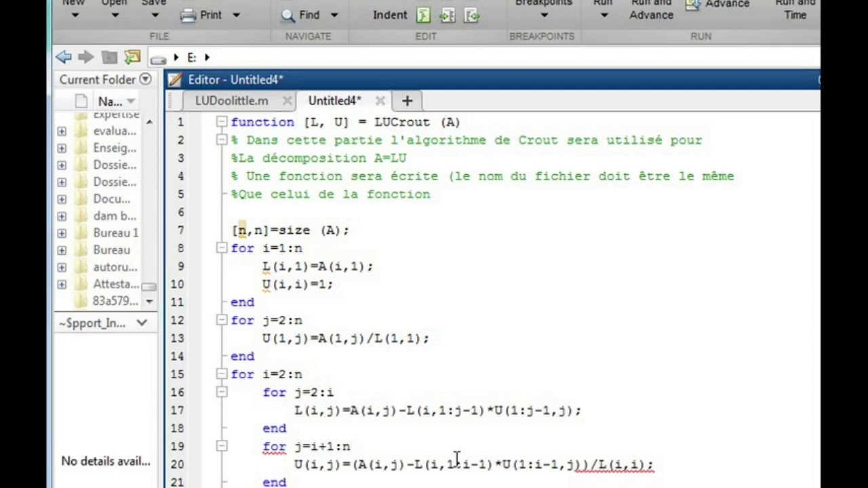Click the Advance icon in Run section
Screen dimensions: 868x488
(x=692, y=5)
